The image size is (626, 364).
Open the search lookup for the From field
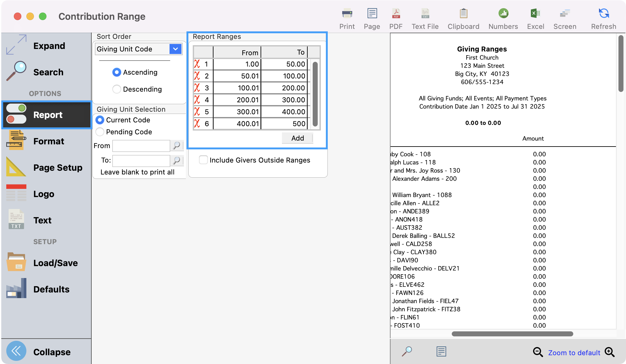point(177,146)
